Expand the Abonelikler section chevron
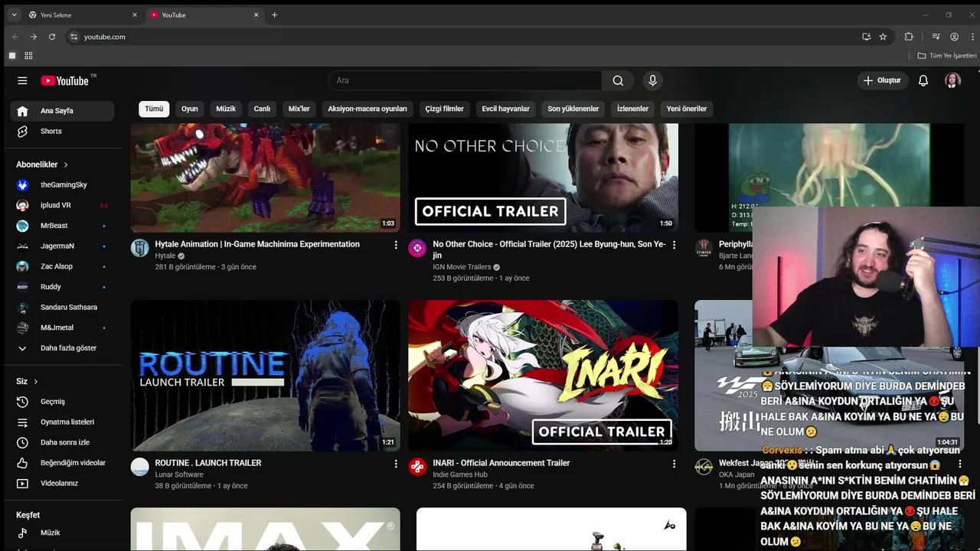Screen dimensions: 980x551 [x=66, y=165]
